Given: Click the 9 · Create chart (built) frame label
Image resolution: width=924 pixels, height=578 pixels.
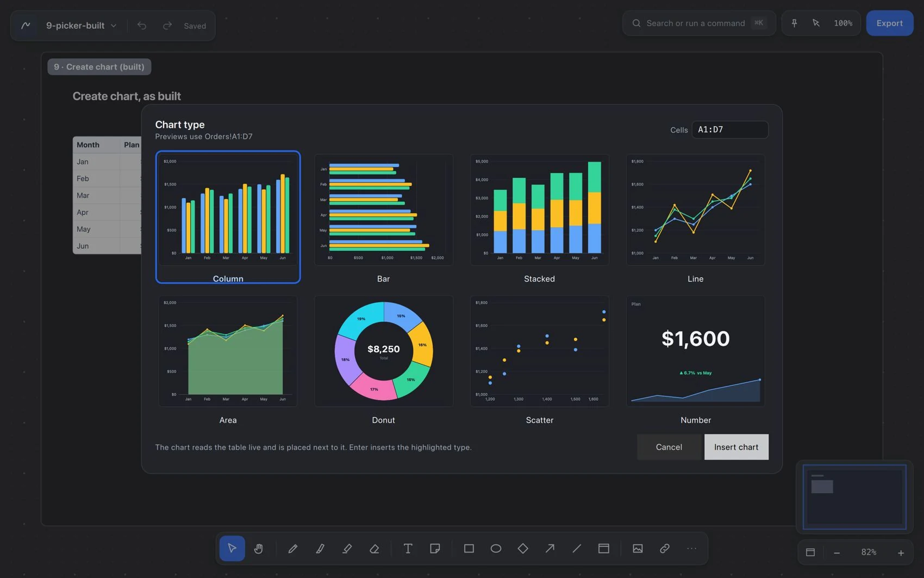Looking at the screenshot, I should click(x=99, y=67).
